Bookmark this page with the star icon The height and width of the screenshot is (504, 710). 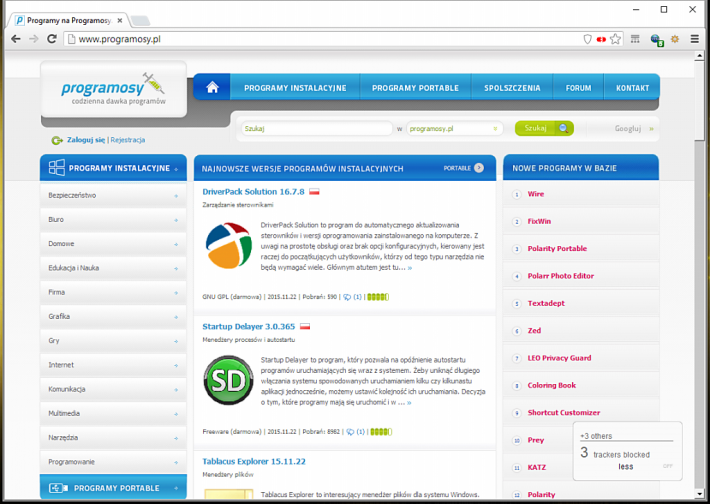point(615,39)
